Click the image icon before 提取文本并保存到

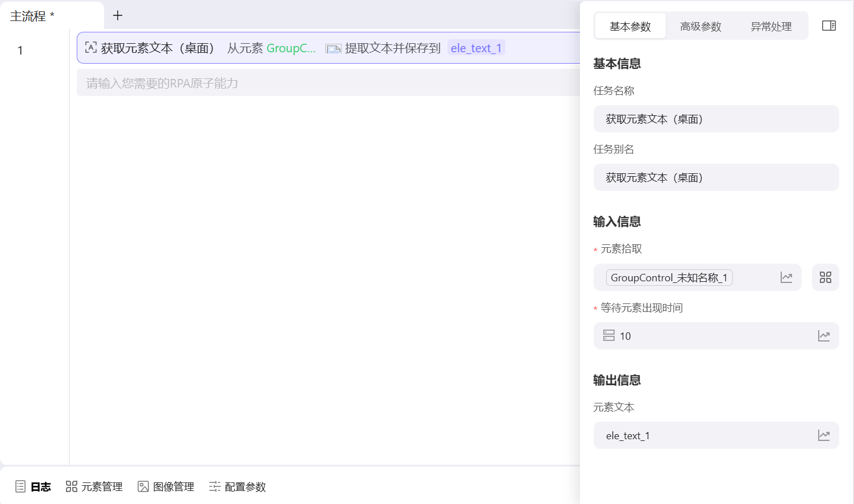point(333,48)
